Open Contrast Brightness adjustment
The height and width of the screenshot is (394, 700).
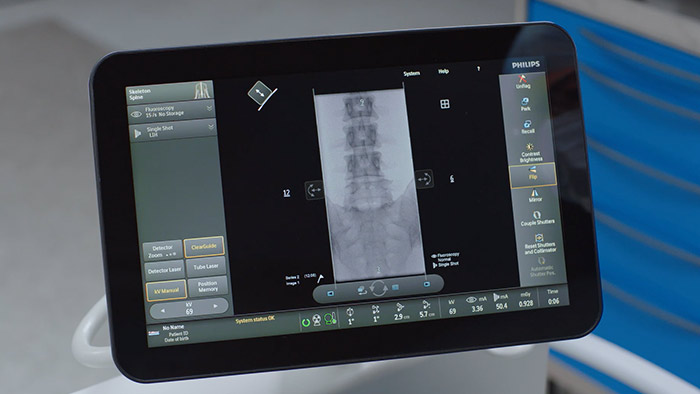[530, 153]
